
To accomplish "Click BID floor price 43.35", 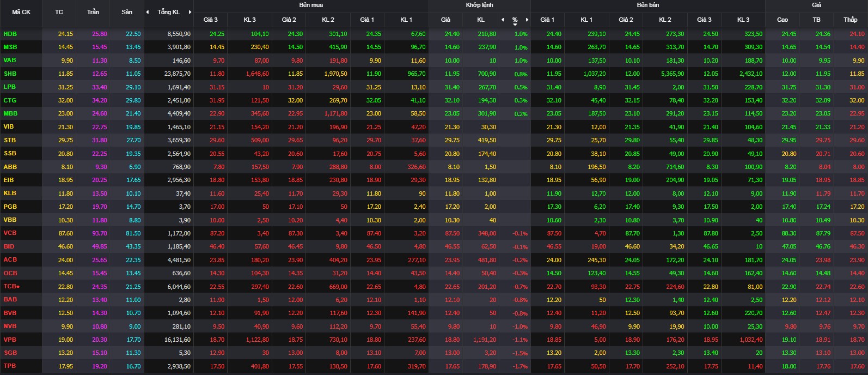I will [133, 246].
